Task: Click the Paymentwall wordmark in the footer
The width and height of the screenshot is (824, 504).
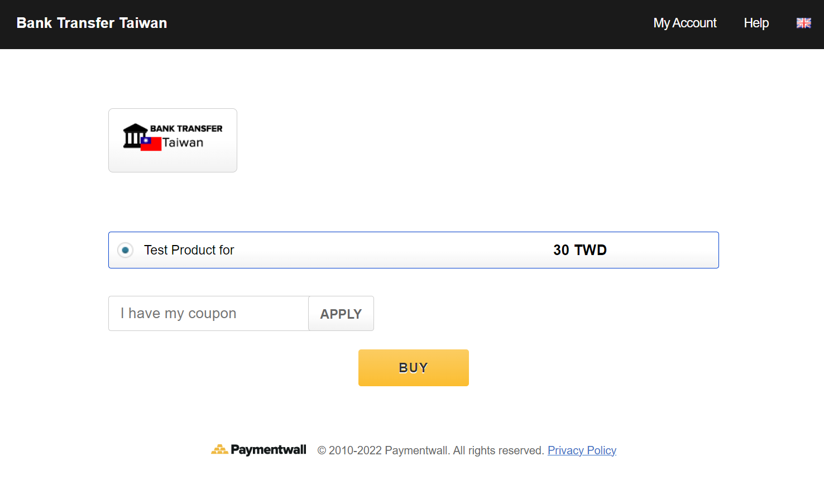Action: click(269, 450)
